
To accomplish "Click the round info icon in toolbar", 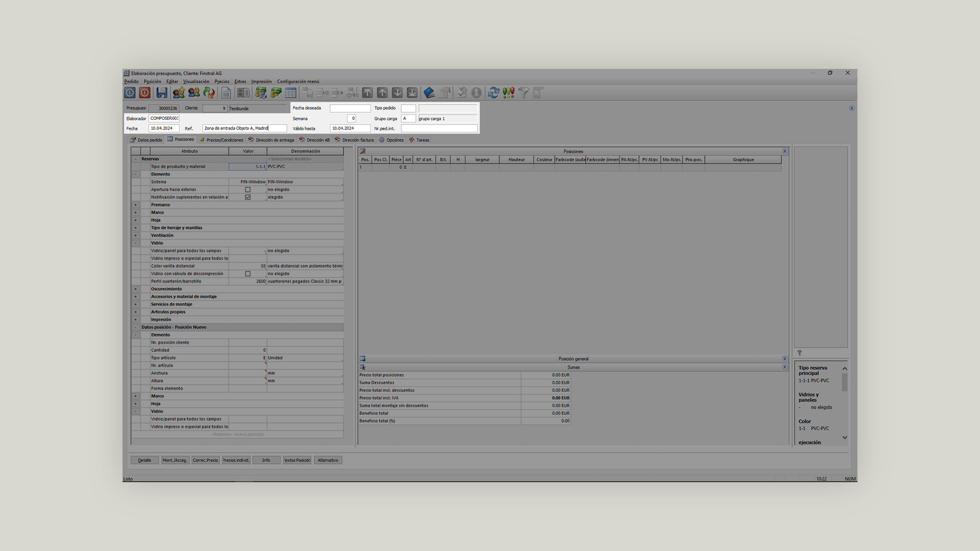I will [476, 92].
